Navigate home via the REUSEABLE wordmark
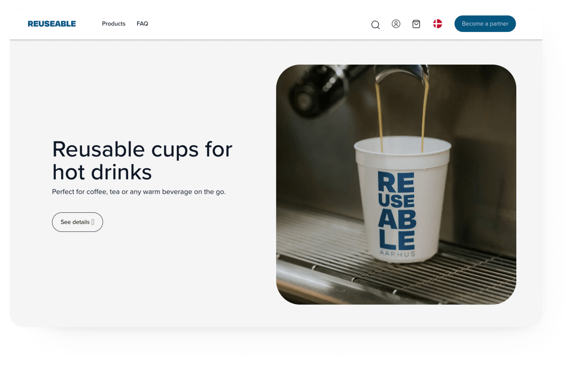Screen dimensions: 588x366 [x=52, y=24]
